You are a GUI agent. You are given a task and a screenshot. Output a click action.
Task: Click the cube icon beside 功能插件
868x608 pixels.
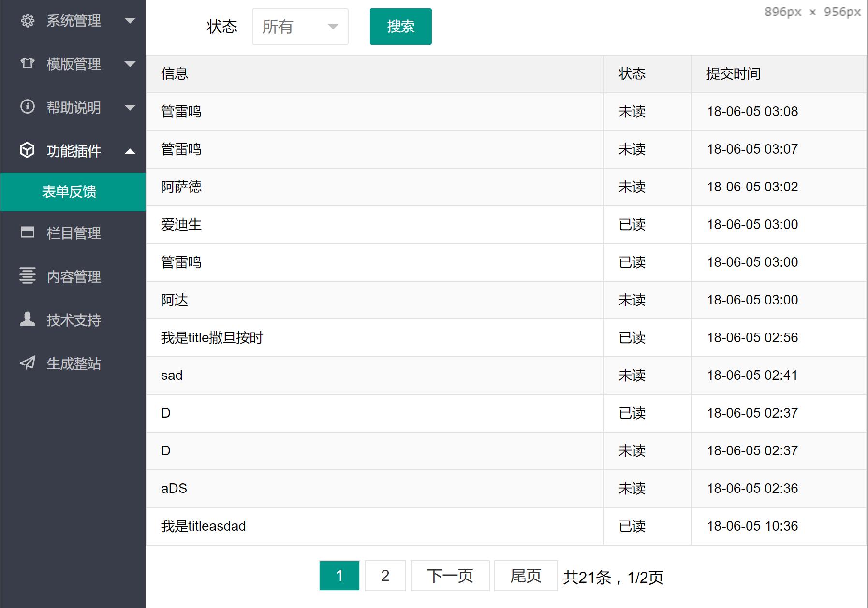pos(28,150)
